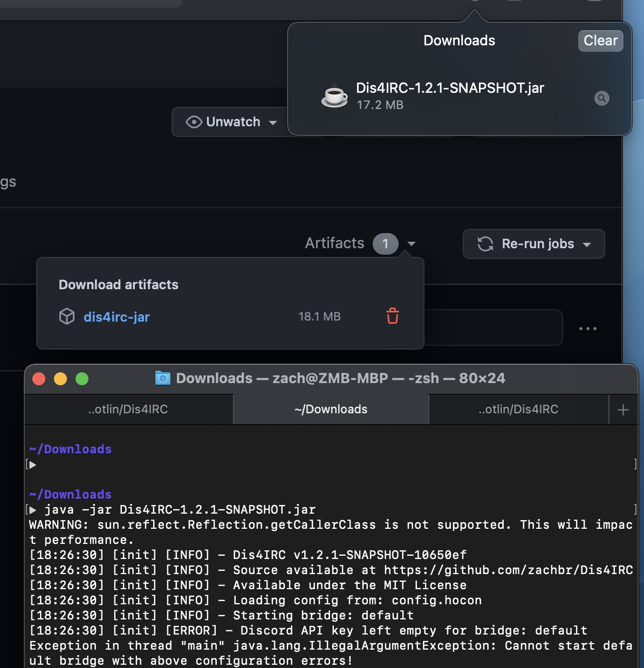
Task: Close the terminal window with red button
Action: click(x=39, y=379)
